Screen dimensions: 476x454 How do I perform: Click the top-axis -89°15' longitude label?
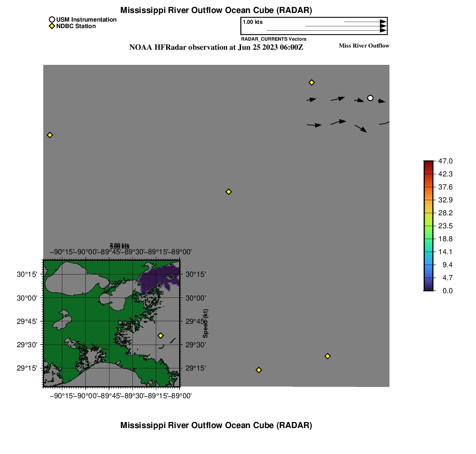pyautogui.click(x=156, y=252)
